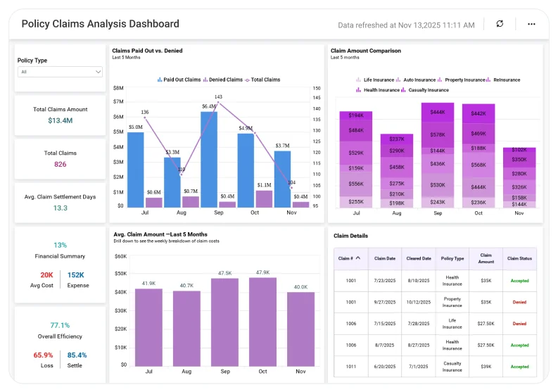The height and width of the screenshot is (392, 558).
Task: Select Oct denied claims $1.1M bar
Action: coord(264,199)
